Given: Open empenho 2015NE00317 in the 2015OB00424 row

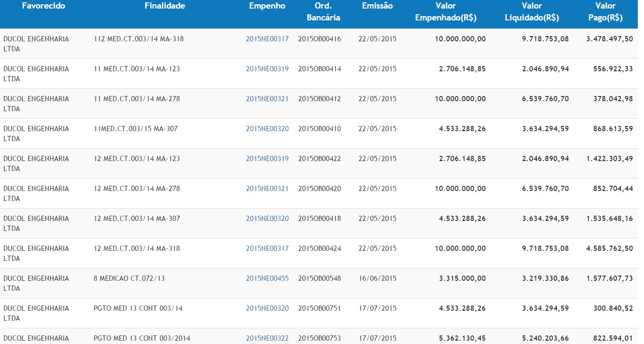Looking at the screenshot, I should [x=267, y=248].
